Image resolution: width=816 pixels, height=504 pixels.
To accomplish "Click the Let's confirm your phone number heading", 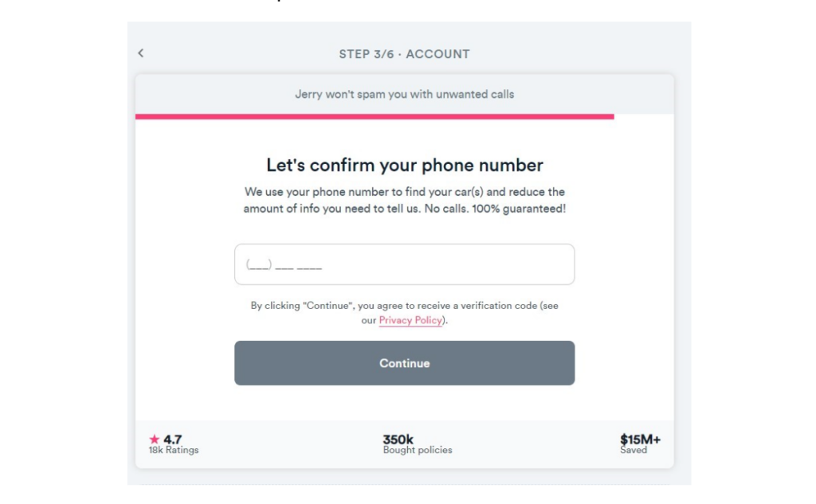I will pyautogui.click(x=404, y=165).
